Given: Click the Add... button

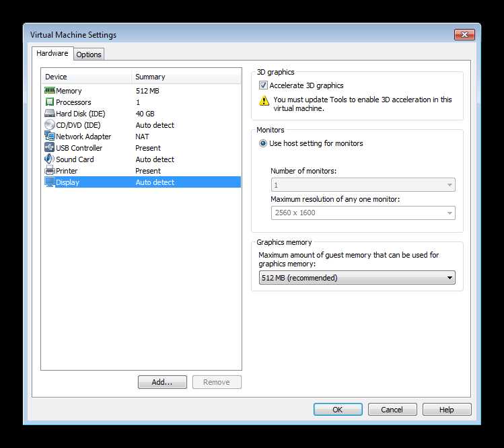Looking at the screenshot, I should [162, 382].
